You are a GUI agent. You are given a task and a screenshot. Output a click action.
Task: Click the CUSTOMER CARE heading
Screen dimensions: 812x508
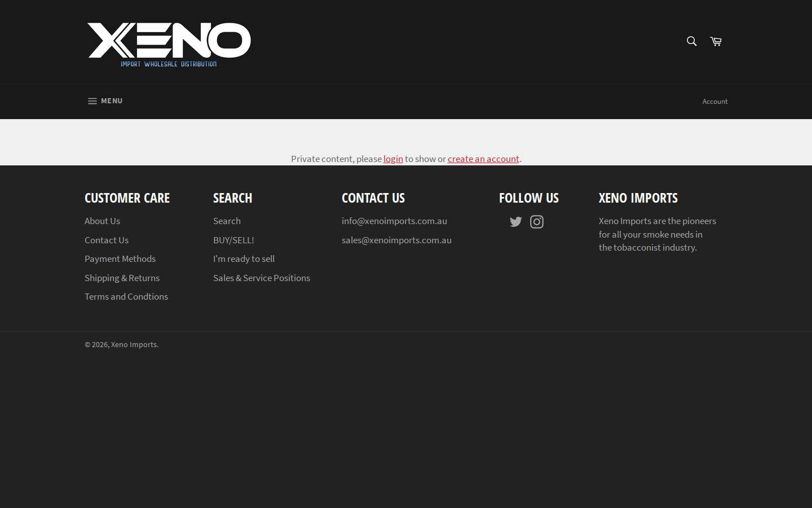click(x=127, y=198)
